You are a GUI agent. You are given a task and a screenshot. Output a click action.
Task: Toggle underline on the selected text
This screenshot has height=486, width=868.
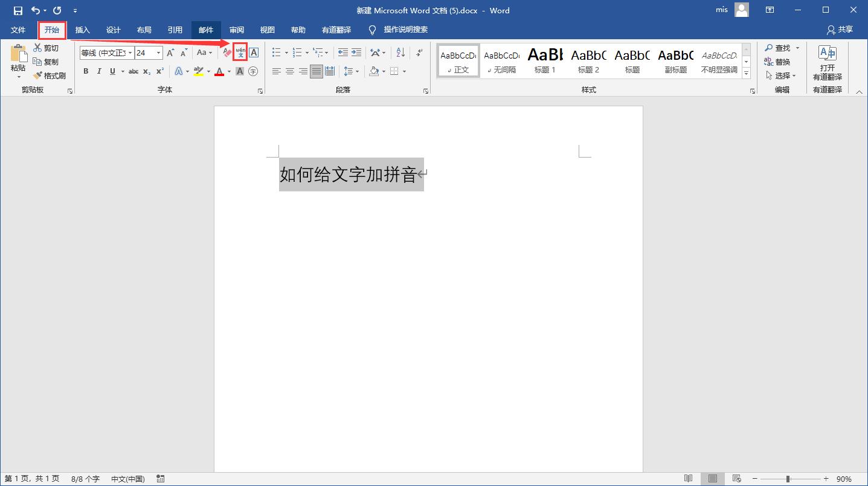112,71
